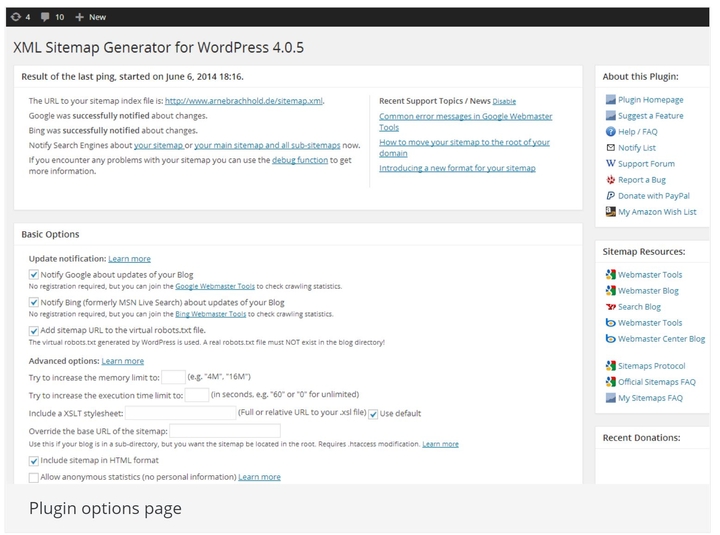
Task: Open Bing Webmaster Tools link under Notify Bing
Action: [211, 314]
